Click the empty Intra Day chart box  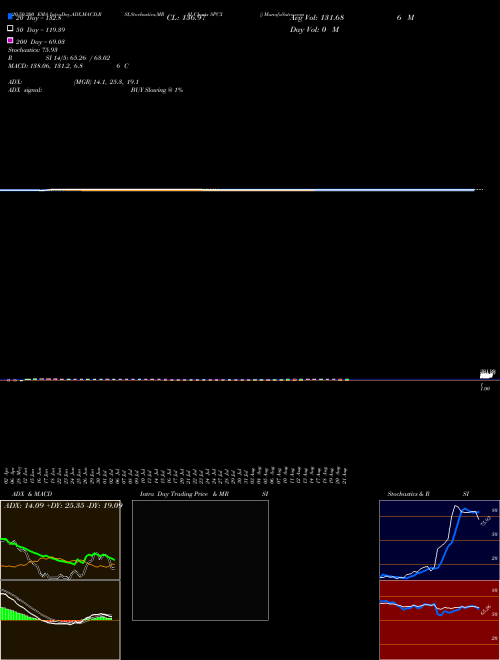[x=200, y=560]
